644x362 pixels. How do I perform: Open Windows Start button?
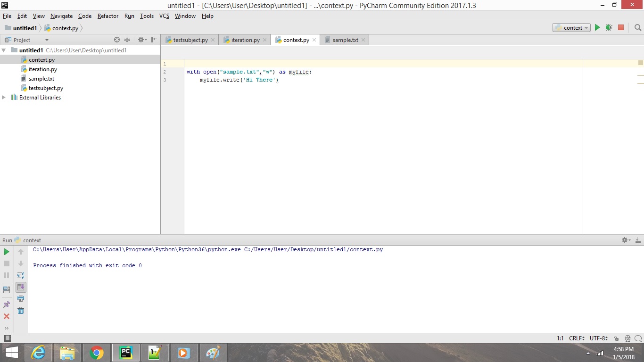click(x=12, y=353)
